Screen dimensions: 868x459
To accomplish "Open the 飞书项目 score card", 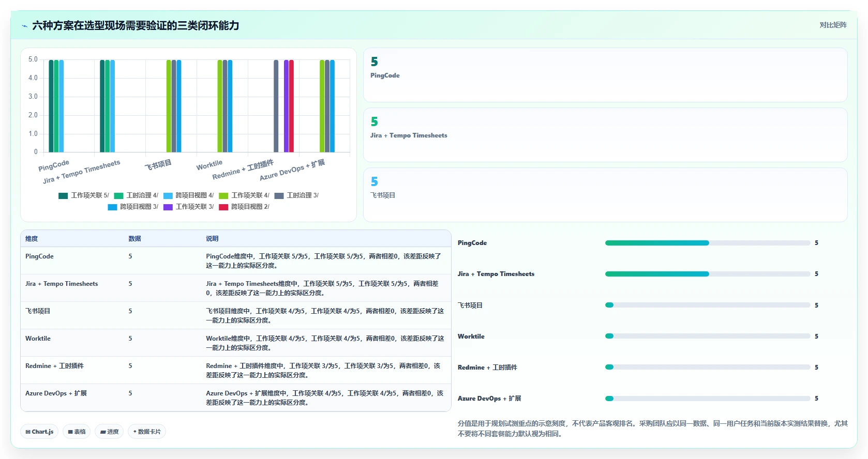I will click(x=605, y=195).
